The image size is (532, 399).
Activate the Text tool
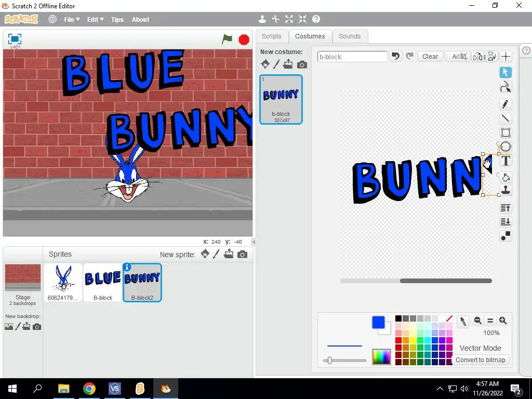[x=506, y=161]
